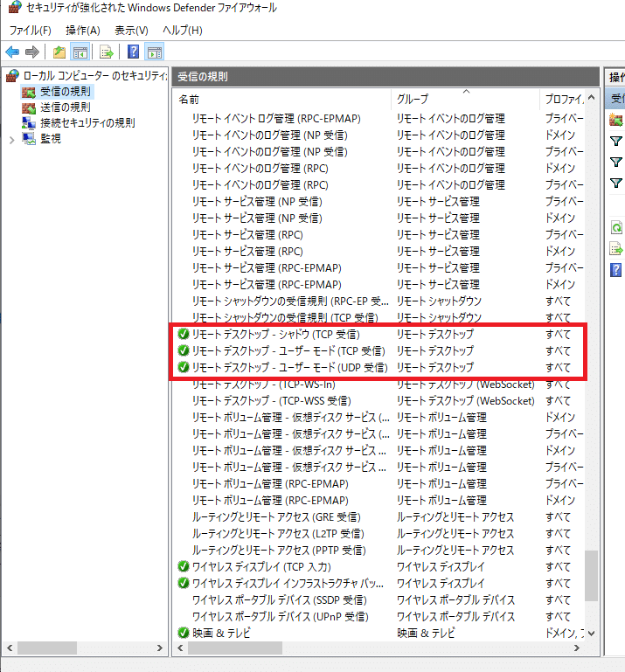Screen dimensions: 625x672
Task: Select rule ルーティングとリモート アクセス (L2TP 受信)
Action: click(x=278, y=534)
